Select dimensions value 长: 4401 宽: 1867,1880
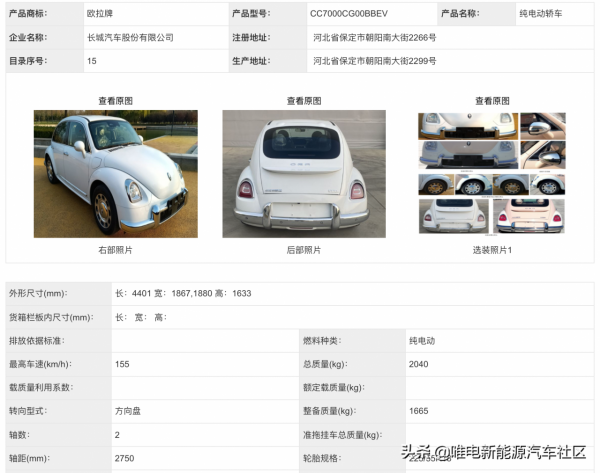 [164, 293]
